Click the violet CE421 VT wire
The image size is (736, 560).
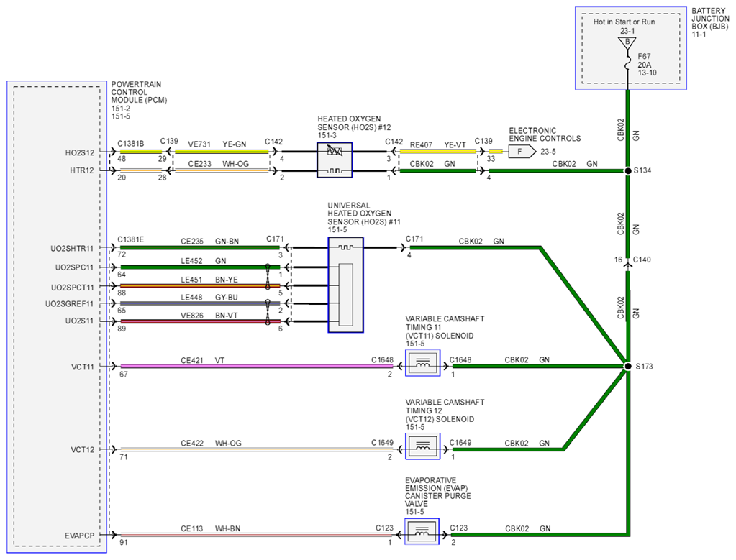pyautogui.click(x=257, y=366)
